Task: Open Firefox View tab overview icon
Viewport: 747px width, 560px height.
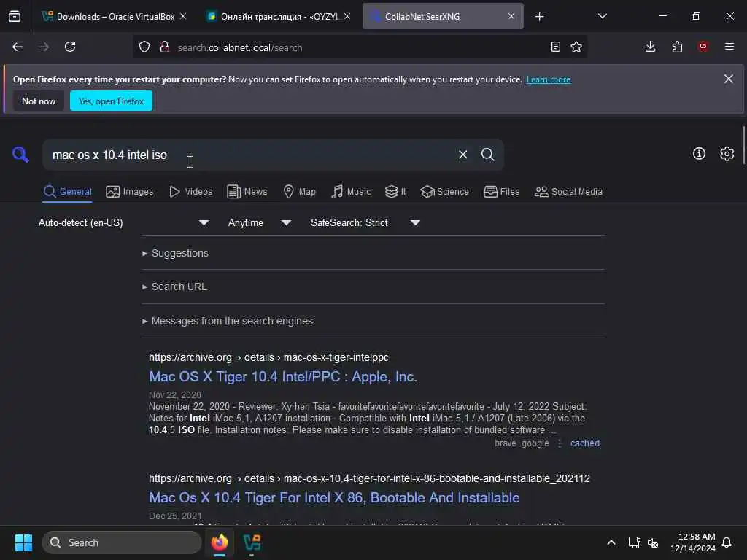Action: click(x=15, y=16)
